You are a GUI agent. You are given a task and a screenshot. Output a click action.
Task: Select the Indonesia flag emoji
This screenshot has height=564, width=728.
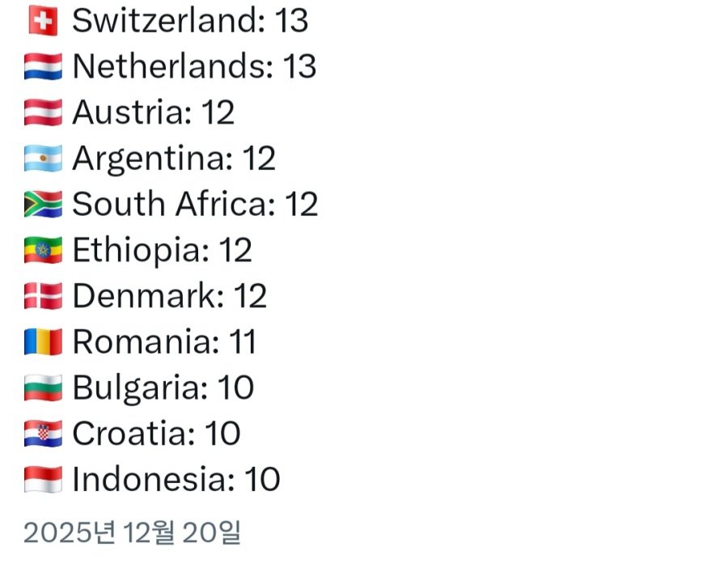point(43,480)
